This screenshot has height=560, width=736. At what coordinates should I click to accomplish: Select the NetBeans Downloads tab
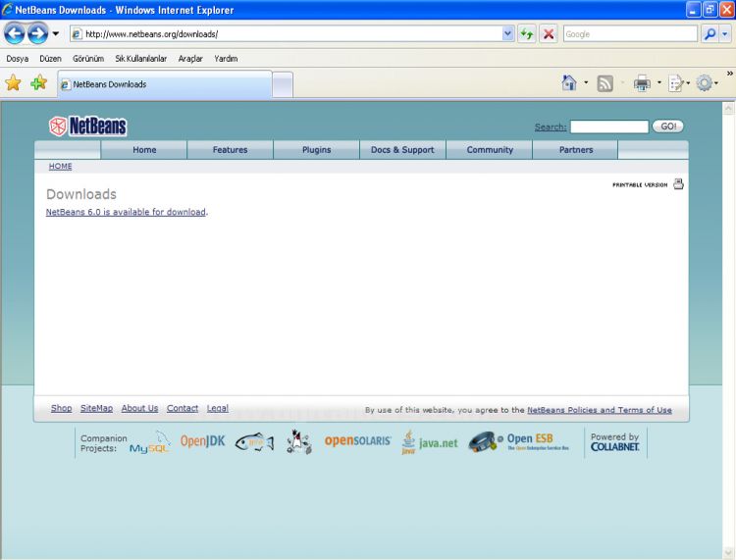point(165,84)
